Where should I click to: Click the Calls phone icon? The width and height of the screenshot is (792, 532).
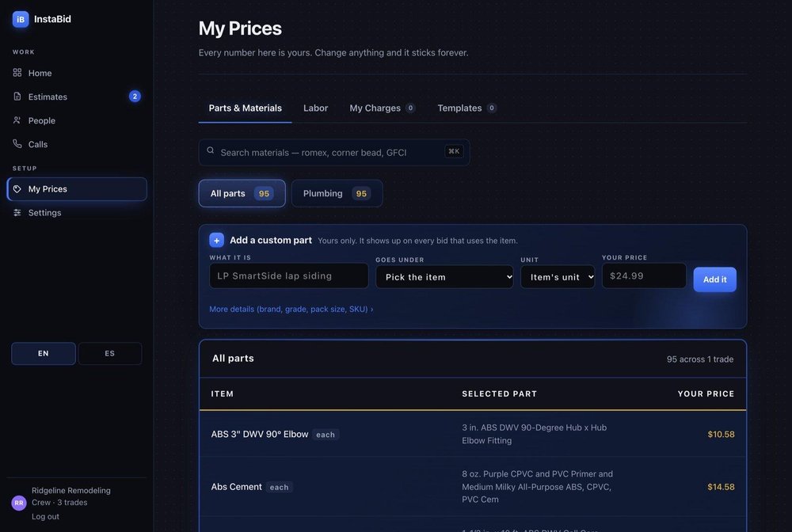pyautogui.click(x=17, y=144)
